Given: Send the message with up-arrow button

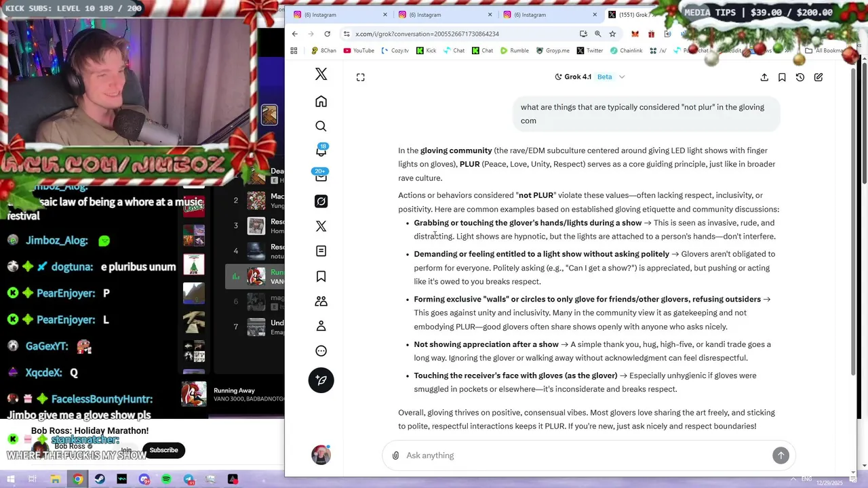Looking at the screenshot, I should pyautogui.click(x=781, y=455).
